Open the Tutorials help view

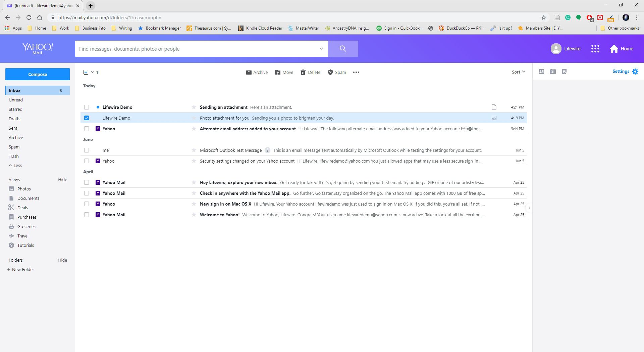(21, 245)
